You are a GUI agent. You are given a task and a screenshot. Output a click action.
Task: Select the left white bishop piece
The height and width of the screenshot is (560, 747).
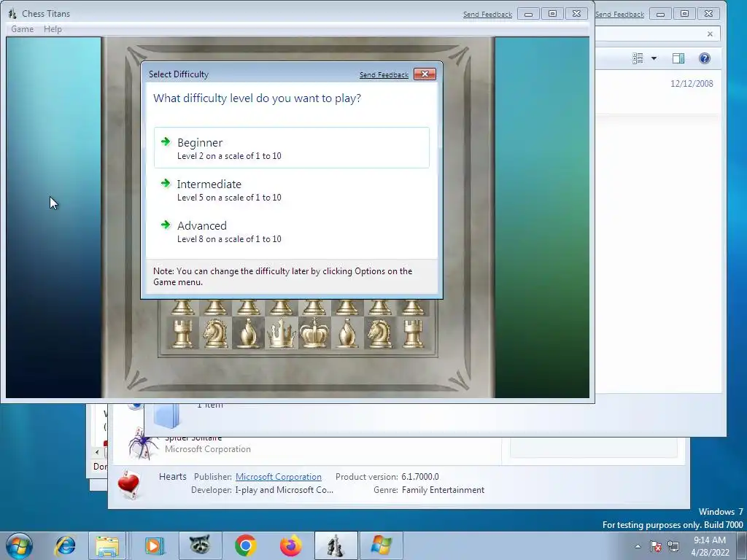pos(248,332)
